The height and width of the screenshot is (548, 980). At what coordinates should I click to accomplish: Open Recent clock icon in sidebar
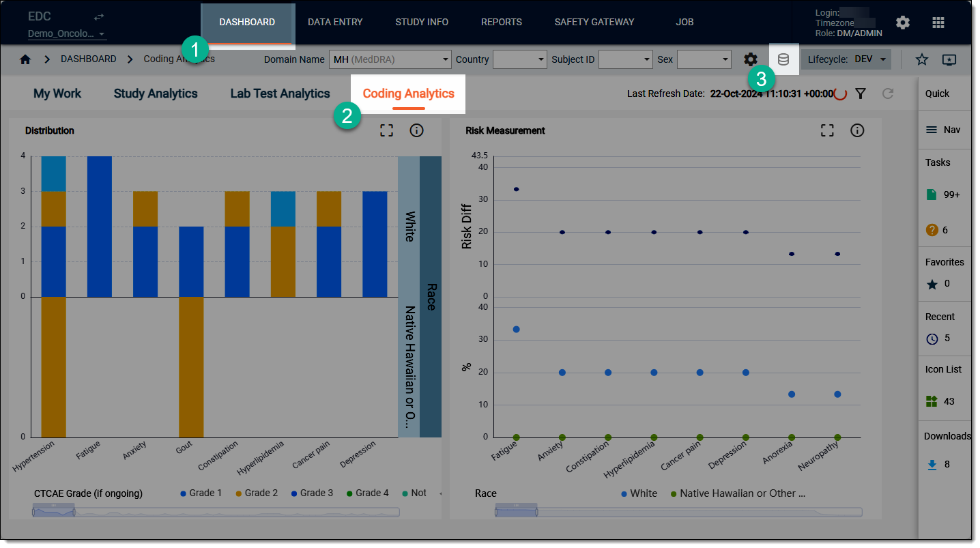coord(932,338)
